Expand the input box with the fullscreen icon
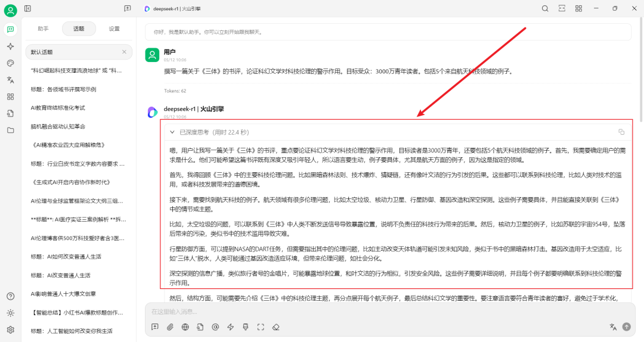644x342 pixels. coord(261,327)
